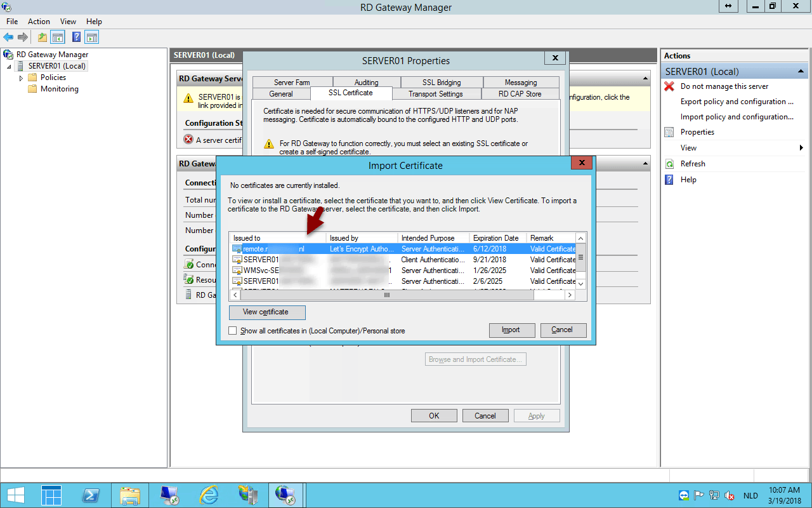Switch to the Transport Settings tab
This screenshot has width=812, height=508.
tap(436, 94)
